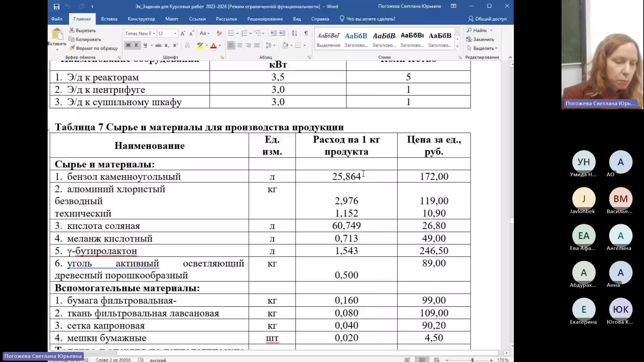Toggle subscript formatting
644x362 pixels.
(x=167, y=45)
